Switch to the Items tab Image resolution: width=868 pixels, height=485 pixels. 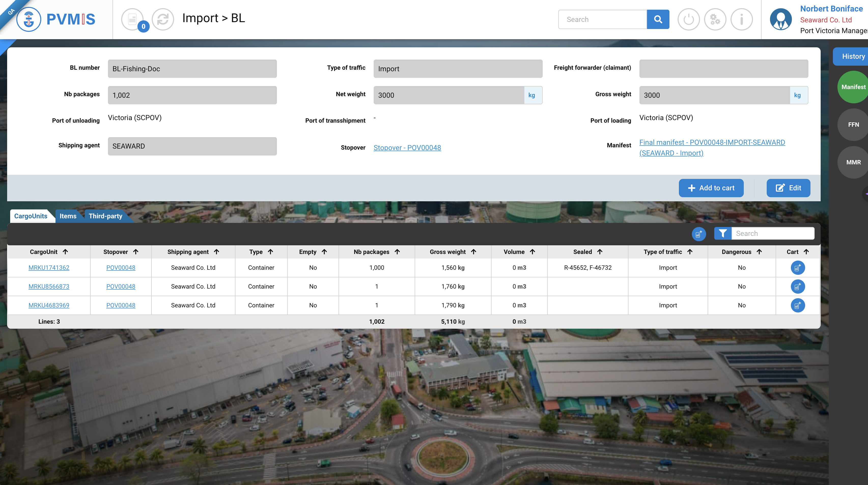coord(68,216)
